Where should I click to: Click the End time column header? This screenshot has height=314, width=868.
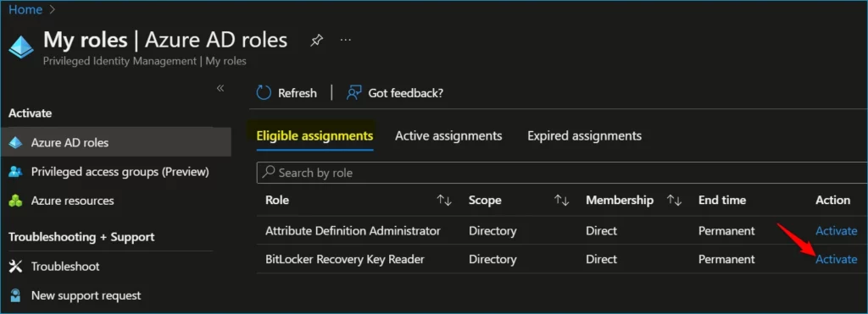tap(722, 200)
